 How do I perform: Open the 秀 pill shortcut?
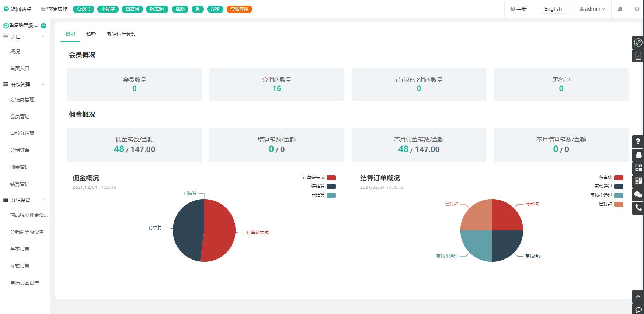click(x=198, y=9)
